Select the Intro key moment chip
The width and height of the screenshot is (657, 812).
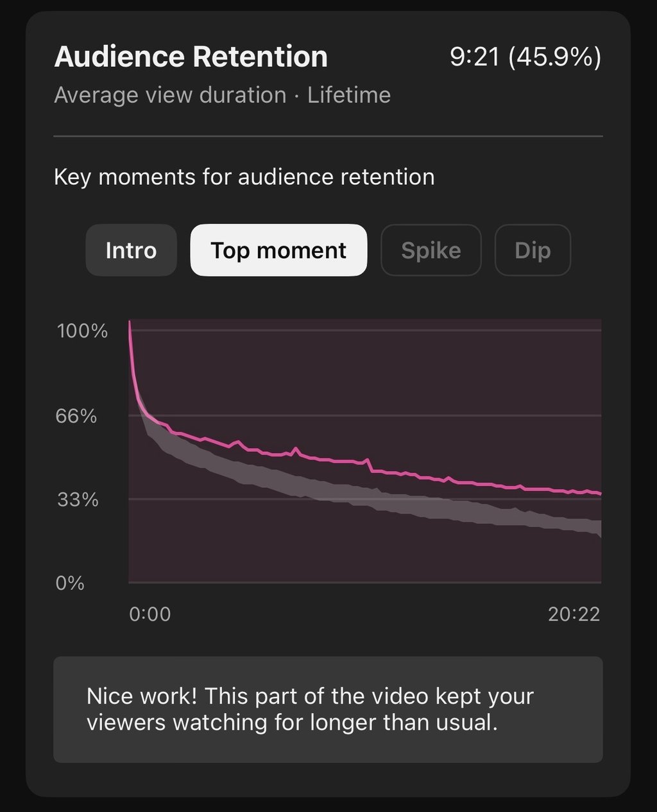point(131,250)
